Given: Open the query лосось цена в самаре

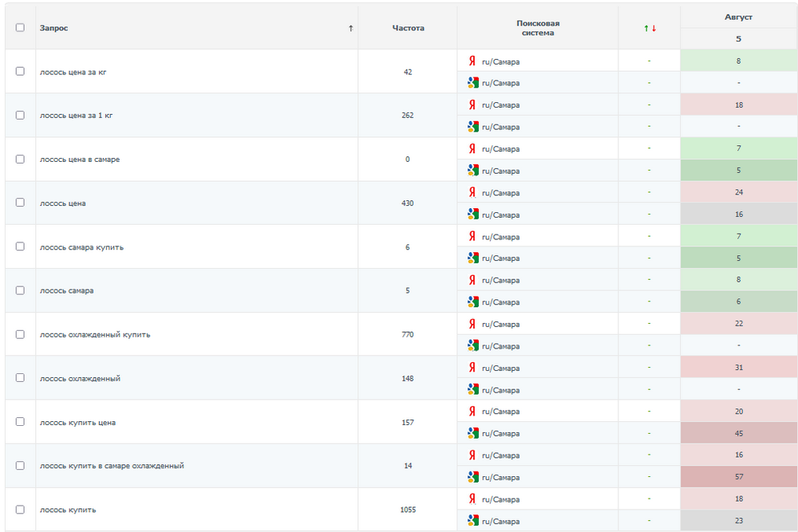Looking at the screenshot, I should (80, 160).
